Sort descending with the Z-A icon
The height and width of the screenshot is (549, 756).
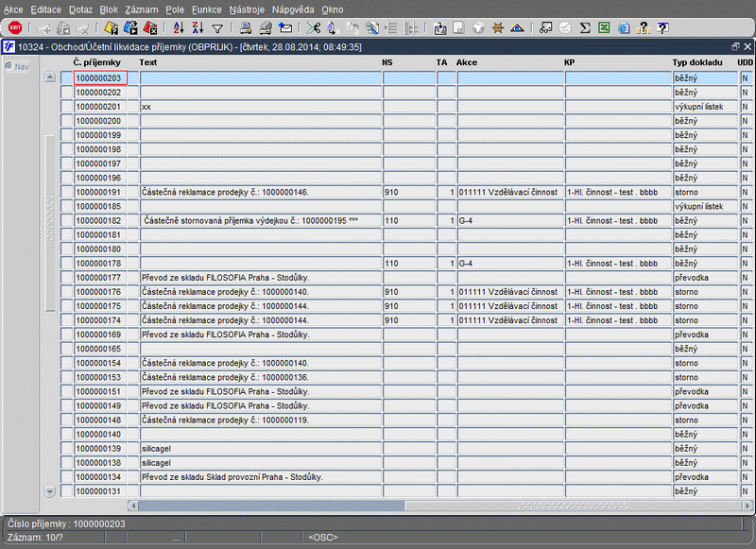(198, 28)
